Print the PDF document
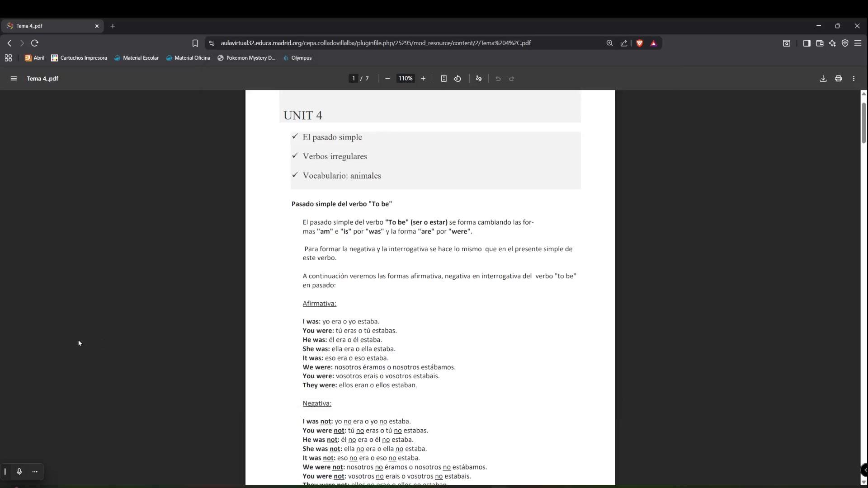868x488 pixels. click(x=838, y=79)
